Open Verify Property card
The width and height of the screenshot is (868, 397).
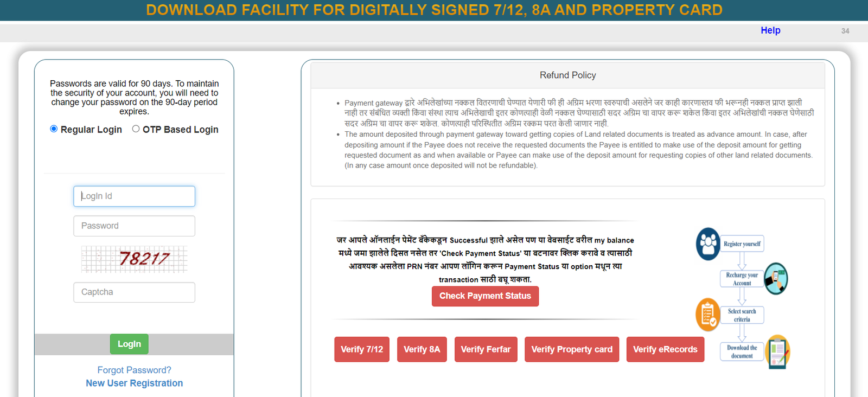tap(572, 349)
